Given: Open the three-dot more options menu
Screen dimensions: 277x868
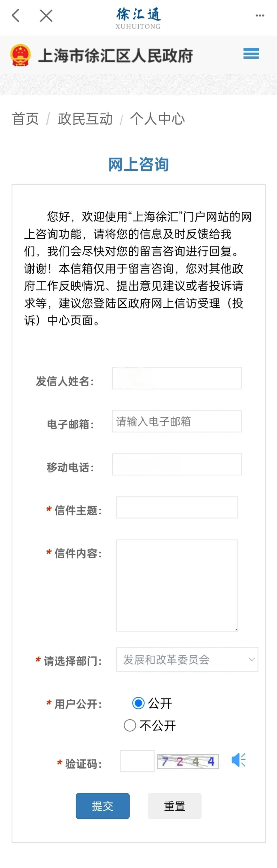Looking at the screenshot, I should coord(260,15).
